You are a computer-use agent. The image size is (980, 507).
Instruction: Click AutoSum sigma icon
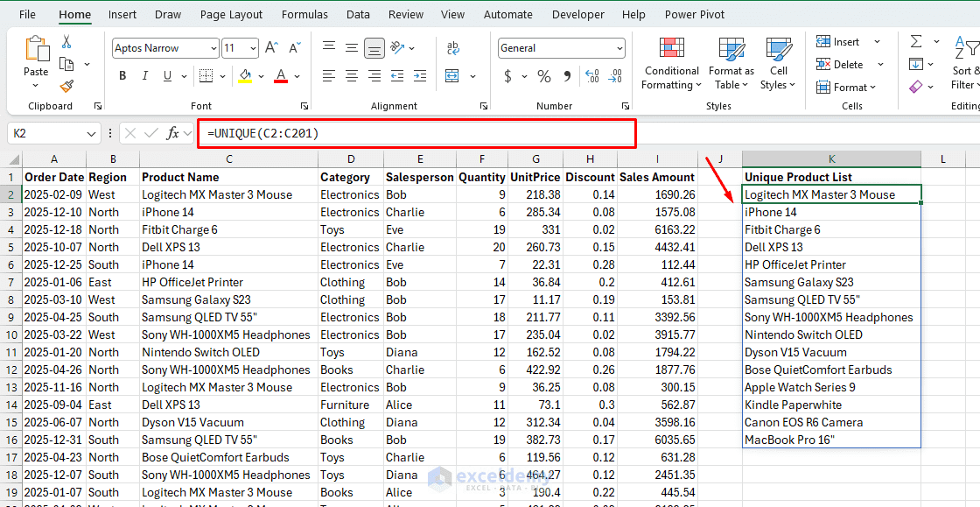point(916,42)
